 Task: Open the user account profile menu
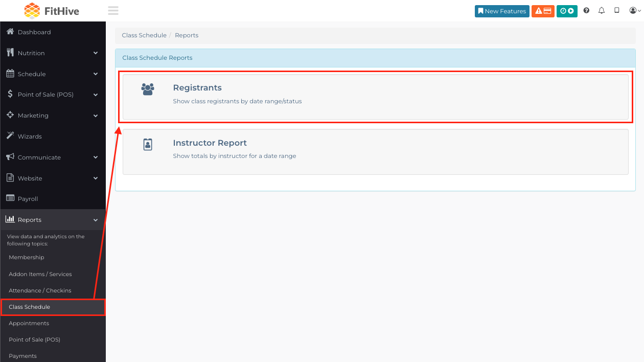tap(635, 11)
